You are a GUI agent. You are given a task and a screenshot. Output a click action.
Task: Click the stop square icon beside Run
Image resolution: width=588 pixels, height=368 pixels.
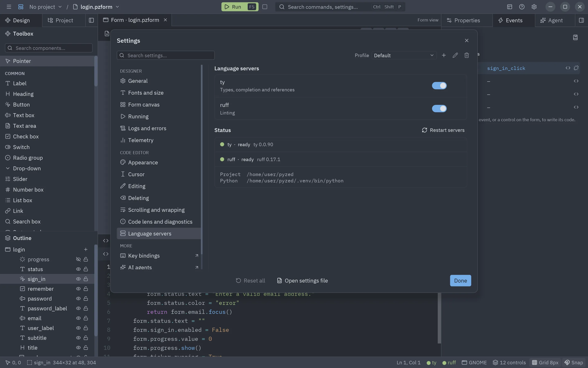coord(265,7)
